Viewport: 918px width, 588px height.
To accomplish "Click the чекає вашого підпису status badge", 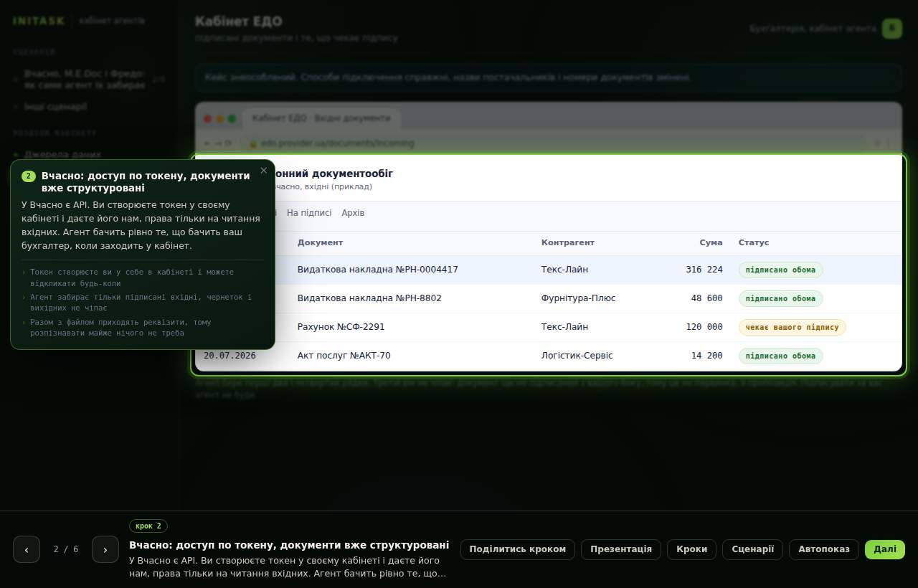I will [792, 327].
